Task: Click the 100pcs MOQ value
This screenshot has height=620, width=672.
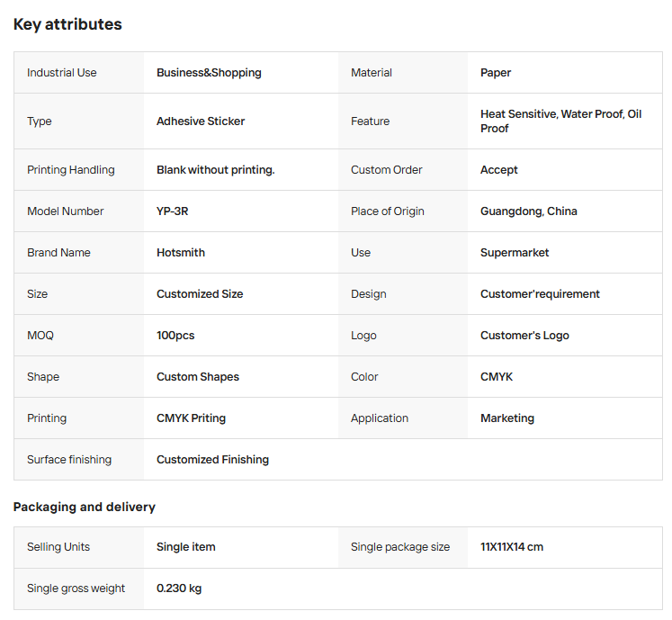Action: (175, 336)
